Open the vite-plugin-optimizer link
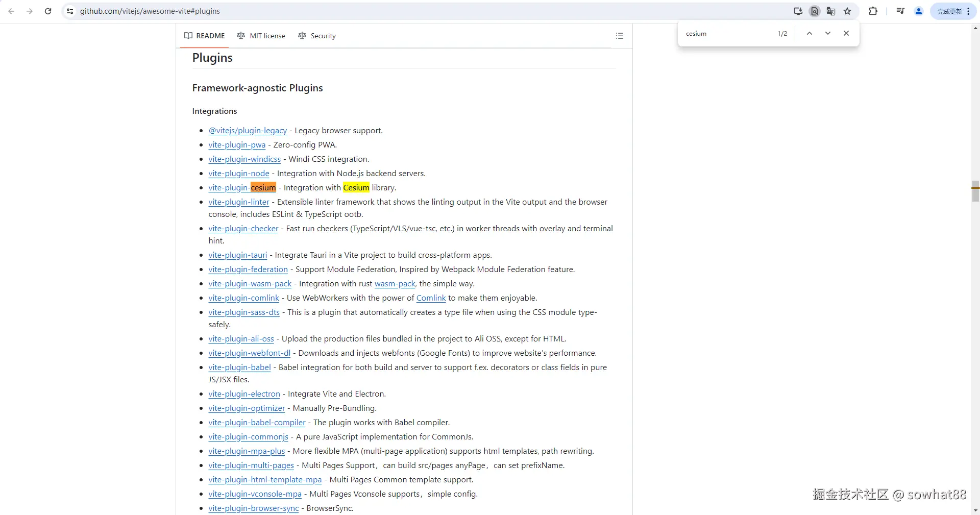This screenshot has width=980, height=515. [x=247, y=408]
